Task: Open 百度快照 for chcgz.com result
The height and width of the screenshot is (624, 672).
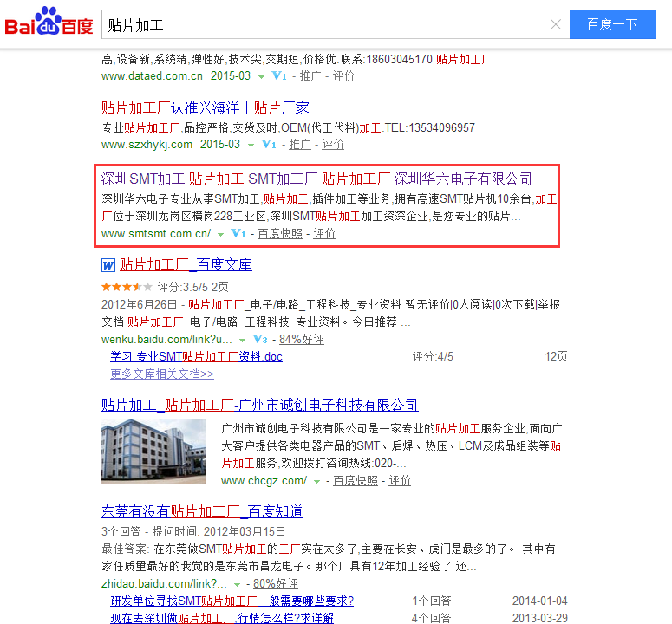Action: tap(356, 480)
